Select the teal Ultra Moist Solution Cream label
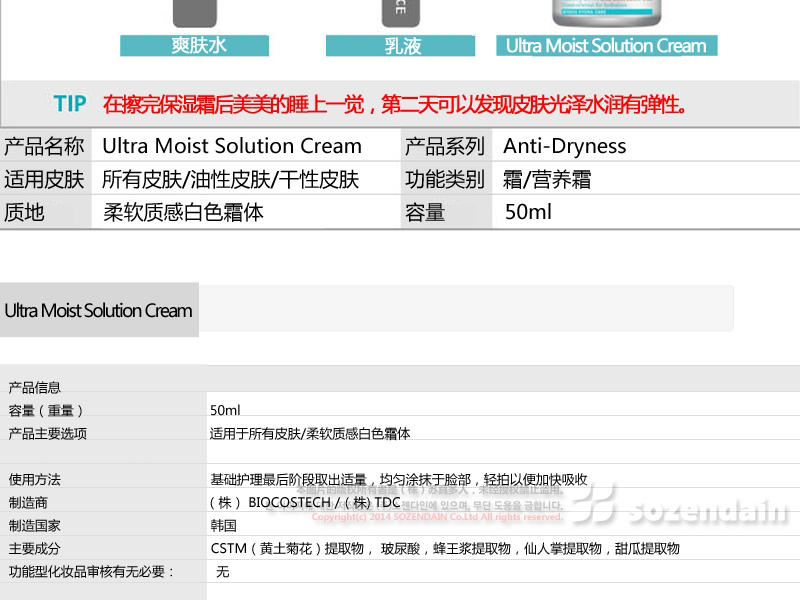 point(606,46)
